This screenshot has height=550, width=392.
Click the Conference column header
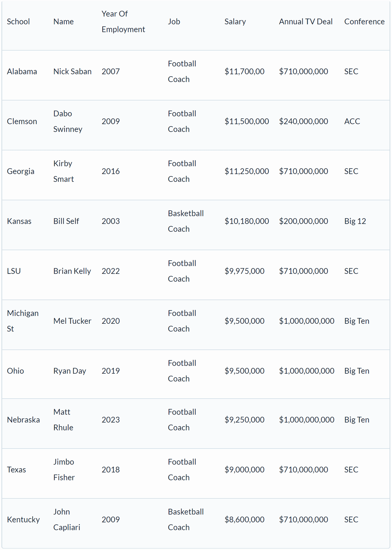point(364,22)
